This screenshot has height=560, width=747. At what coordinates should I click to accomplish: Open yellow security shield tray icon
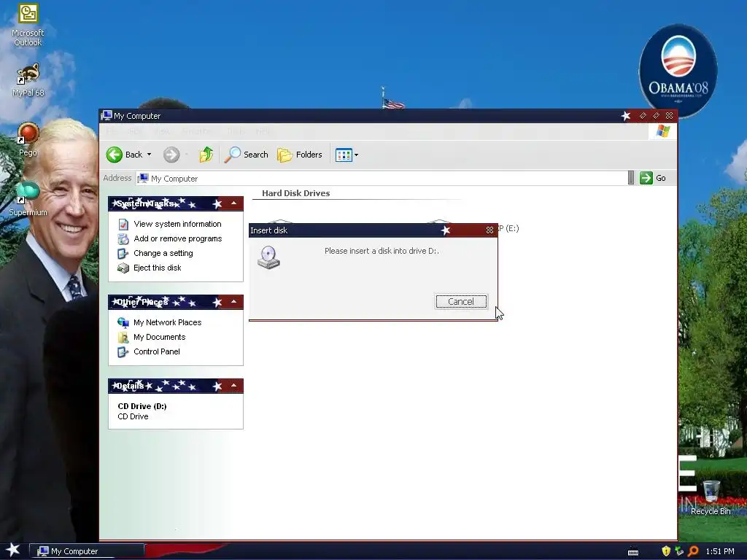pos(666,551)
